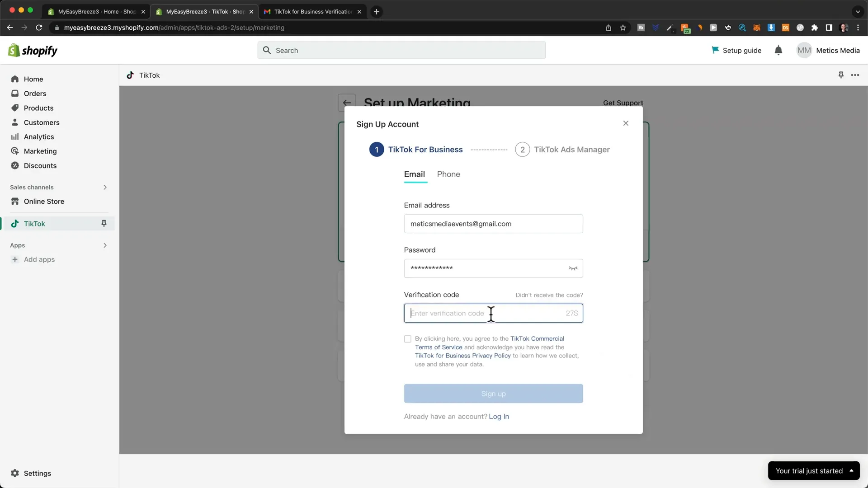The height and width of the screenshot is (488, 868).
Task: Focus the Shopify search field
Action: pyautogui.click(x=401, y=50)
